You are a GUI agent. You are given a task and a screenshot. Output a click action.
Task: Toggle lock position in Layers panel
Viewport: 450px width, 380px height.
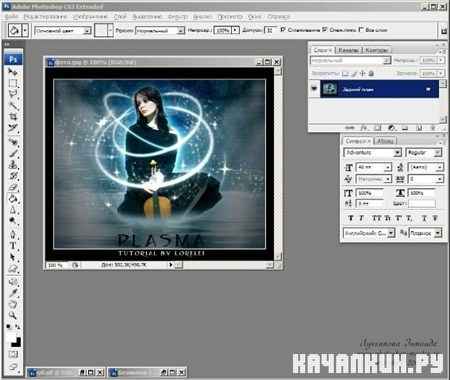tap(363, 73)
